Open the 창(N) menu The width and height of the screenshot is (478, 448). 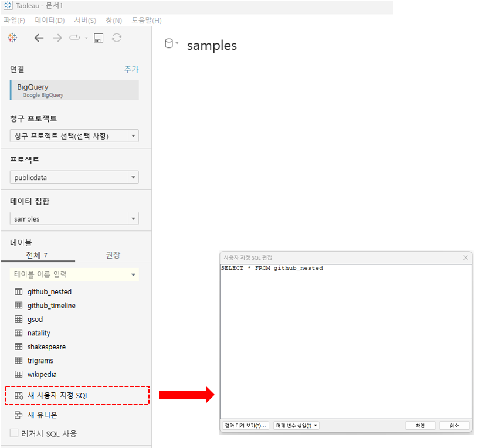pos(114,21)
